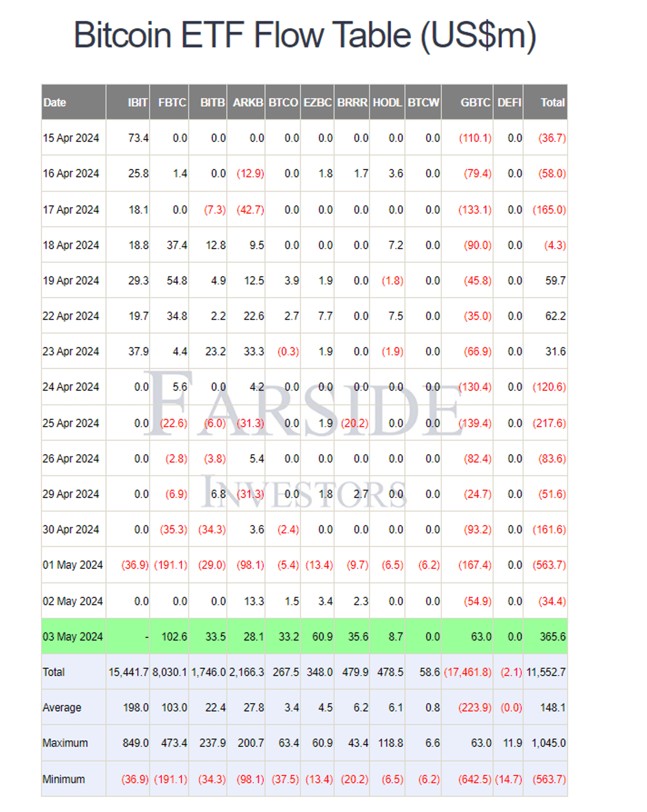Click the DEFI column header
Screen dimensions: 647x812
coord(508,102)
